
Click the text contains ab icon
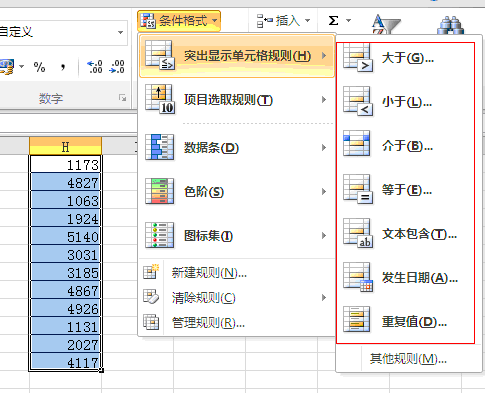pyautogui.click(x=358, y=233)
